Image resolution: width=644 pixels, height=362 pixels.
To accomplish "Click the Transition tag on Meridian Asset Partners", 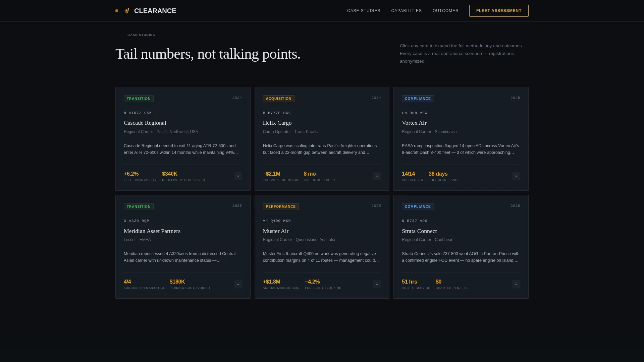I will [x=139, y=206].
